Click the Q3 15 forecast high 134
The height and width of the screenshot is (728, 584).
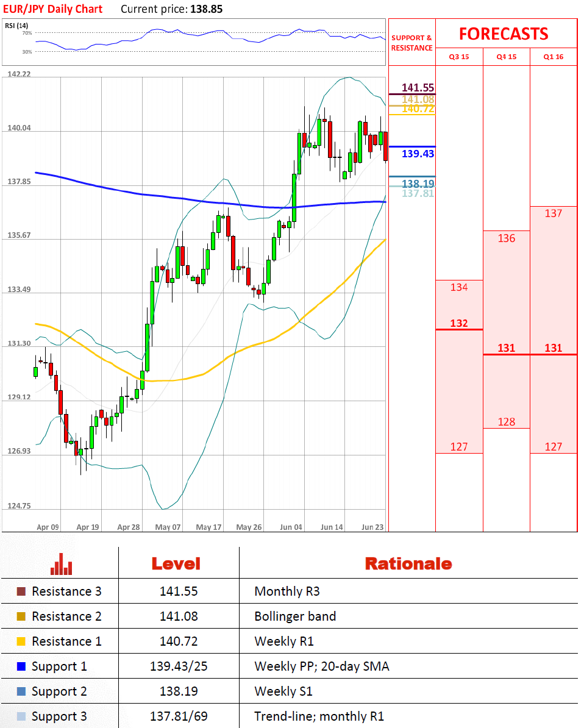click(x=458, y=287)
